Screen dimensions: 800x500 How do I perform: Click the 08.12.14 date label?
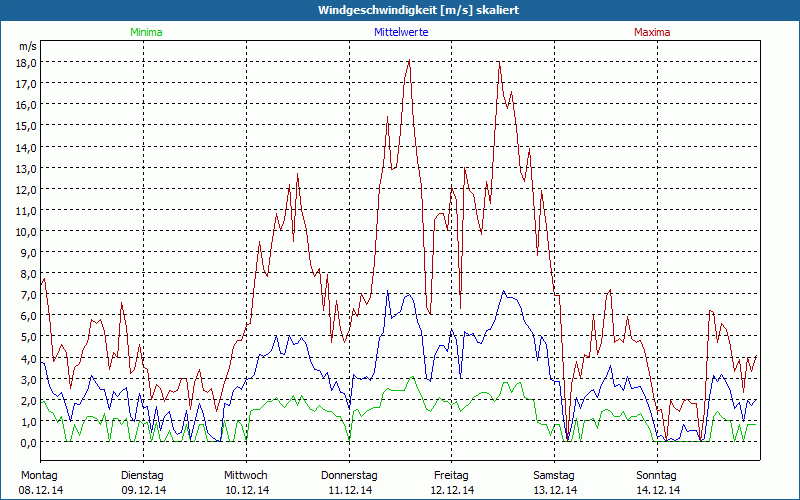click(x=41, y=490)
